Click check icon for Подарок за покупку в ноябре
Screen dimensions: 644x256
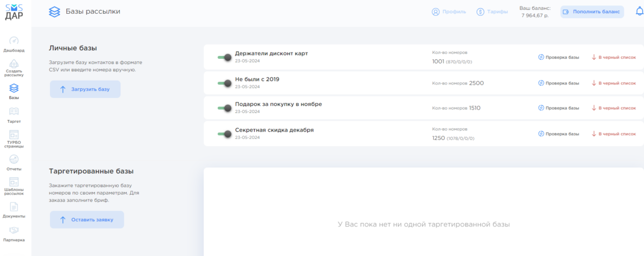click(541, 107)
